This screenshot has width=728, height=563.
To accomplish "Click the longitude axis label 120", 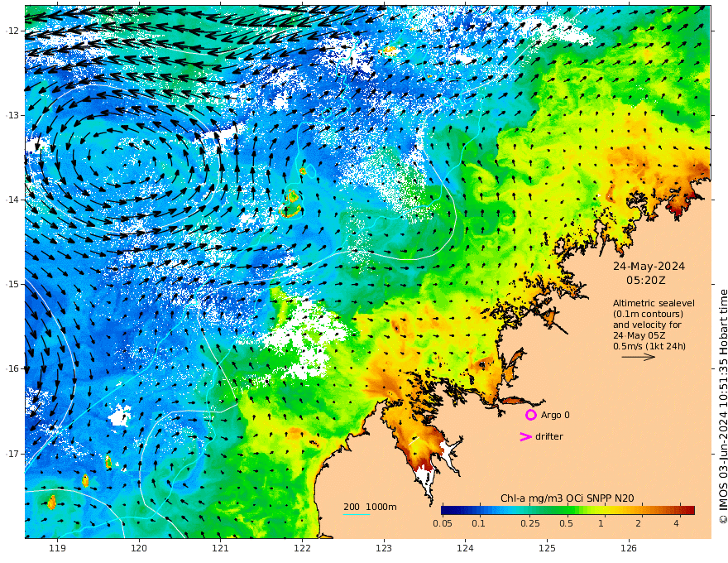I will coord(139,549).
